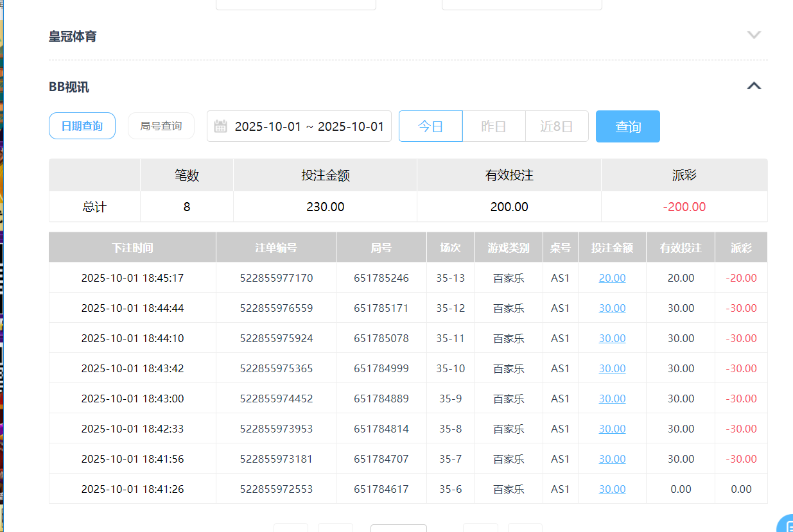Viewport: 793px width, 532px height.
Task: Click 30.00 link in the 651784617 row
Action: point(612,488)
